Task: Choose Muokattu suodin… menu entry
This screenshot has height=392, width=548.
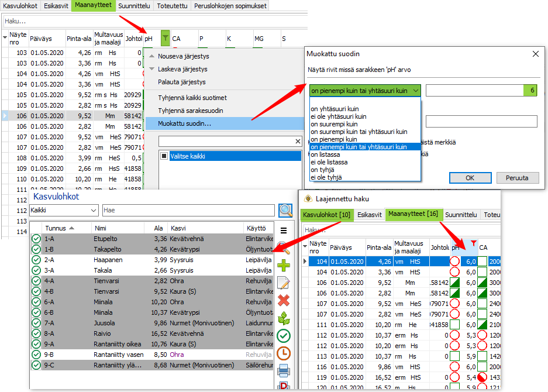Action: click(x=184, y=123)
